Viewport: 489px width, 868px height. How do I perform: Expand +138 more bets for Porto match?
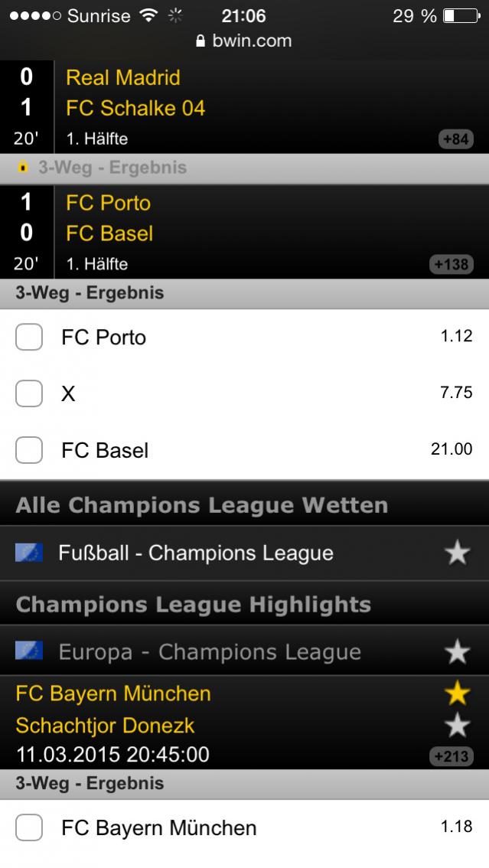pyautogui.click(x=452, y=265)
